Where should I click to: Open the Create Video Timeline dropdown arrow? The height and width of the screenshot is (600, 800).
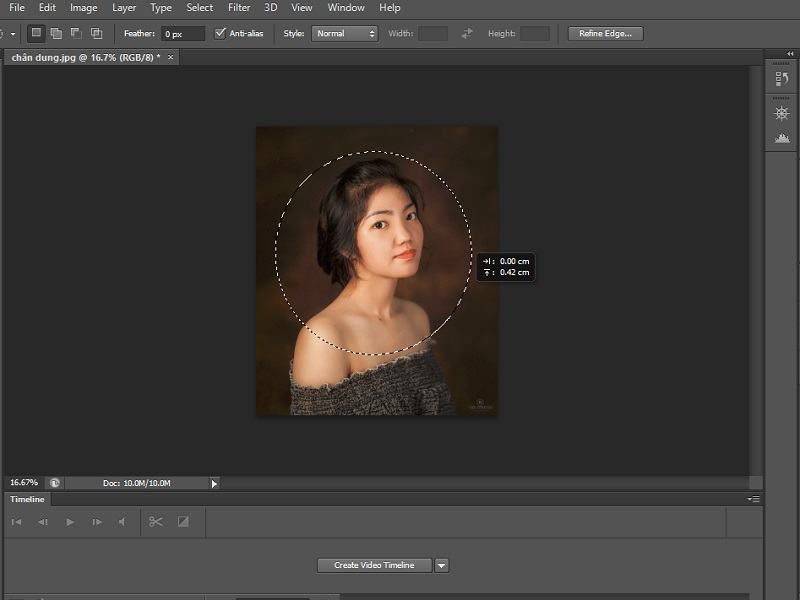pos(440,564)
